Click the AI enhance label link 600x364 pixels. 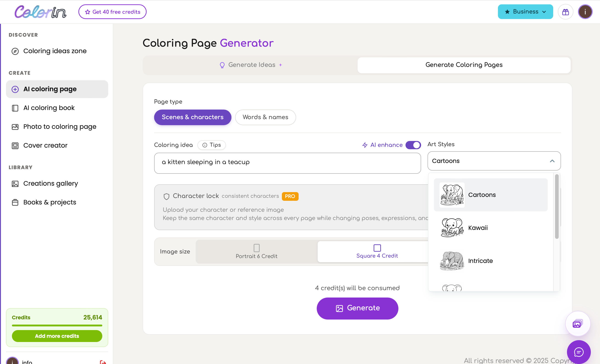[x=386, y=145]
